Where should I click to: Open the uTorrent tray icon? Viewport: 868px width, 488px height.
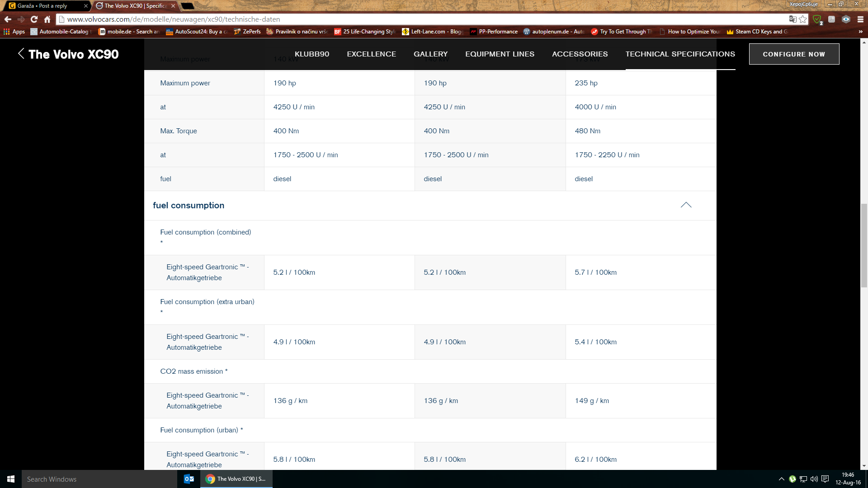[792, 479]
